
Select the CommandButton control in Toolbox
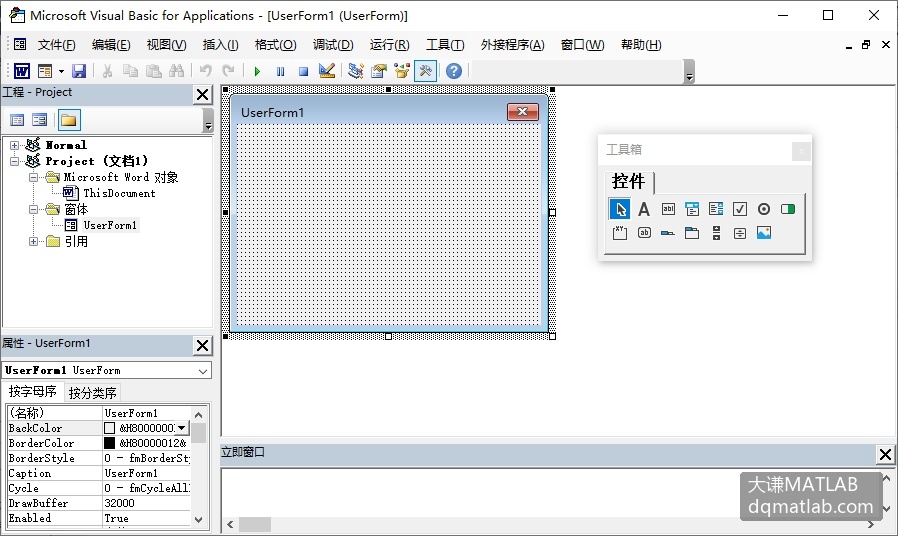(x=644, y=232)
